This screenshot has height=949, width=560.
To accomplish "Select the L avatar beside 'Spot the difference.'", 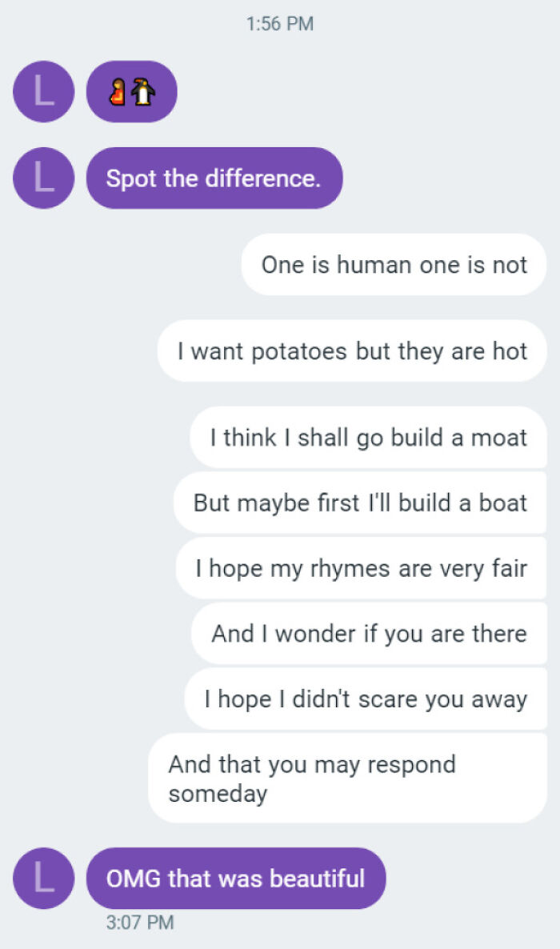I will tap(43, 178).
